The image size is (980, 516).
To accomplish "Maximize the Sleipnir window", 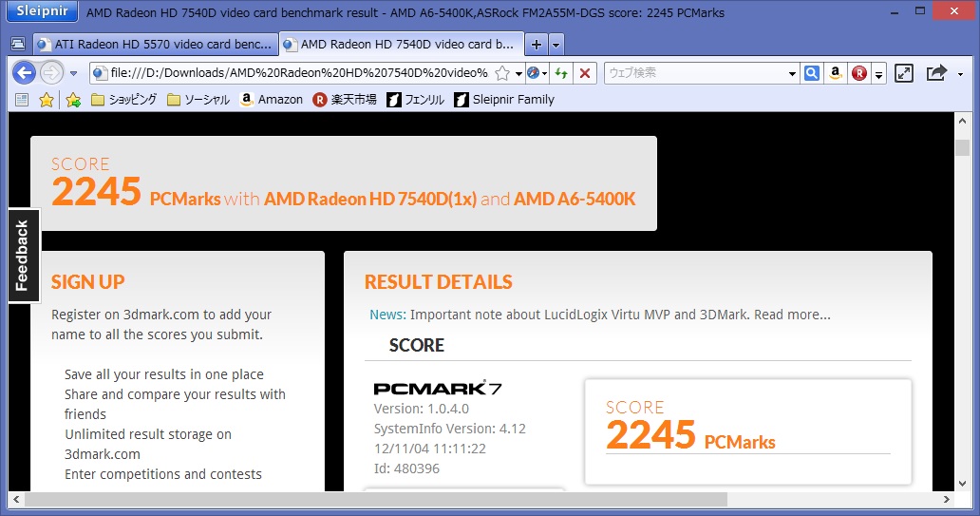I will tap(920, 10).
